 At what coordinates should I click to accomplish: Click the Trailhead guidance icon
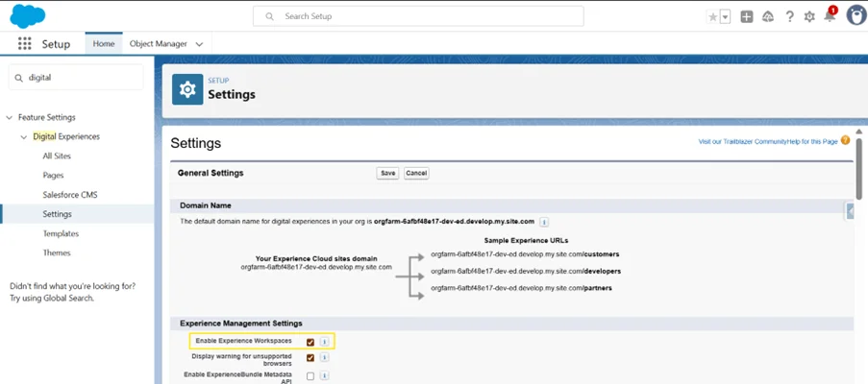[768, 16]
